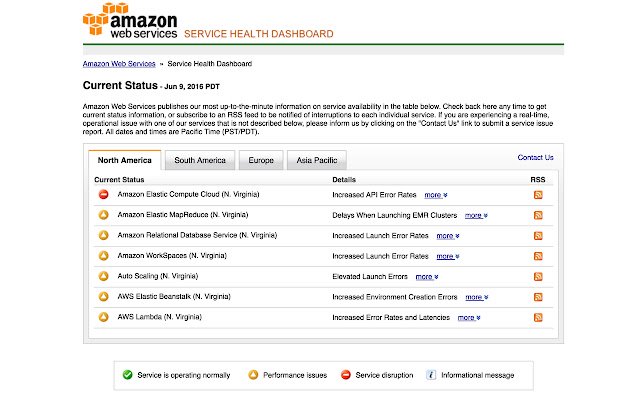
Task: Open RSS feed for Auto Scaling
Action: point(538,276)
